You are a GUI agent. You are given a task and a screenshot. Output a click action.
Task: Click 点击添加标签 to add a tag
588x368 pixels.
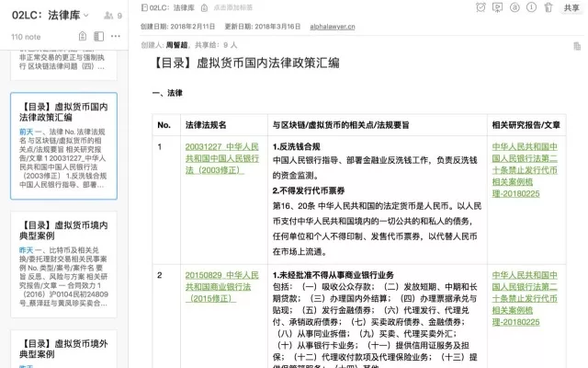pyautogui.click(x=232, y=7)
